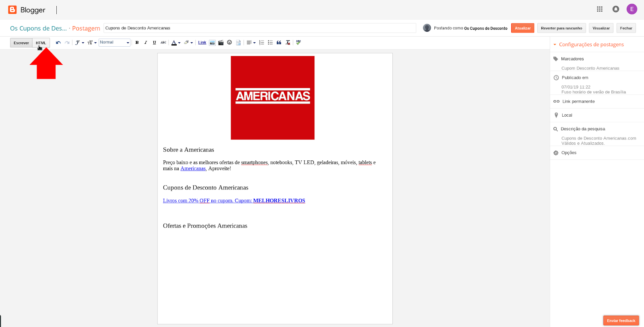Click the Publicado em clock icon
This screenshot has width=644, height=327.
556,78
